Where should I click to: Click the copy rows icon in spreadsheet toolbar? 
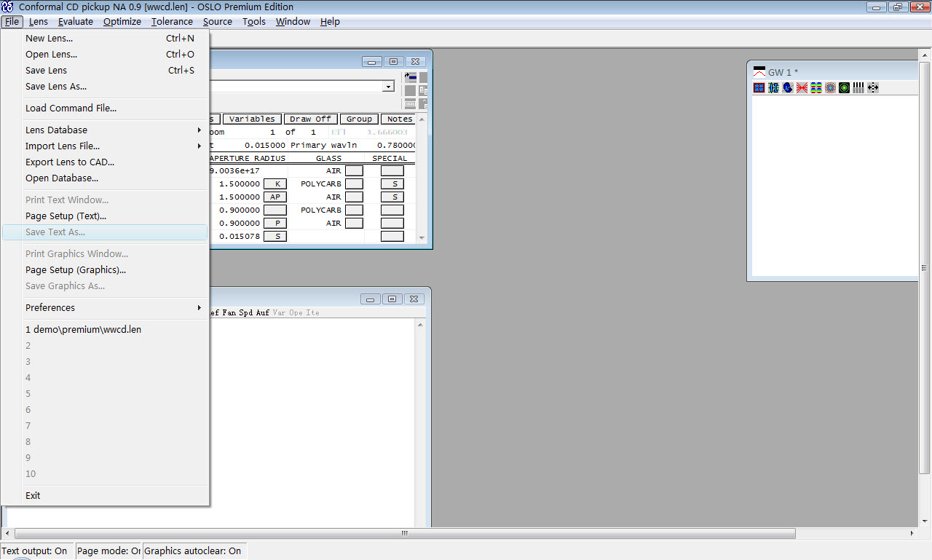tap(423, 91)
